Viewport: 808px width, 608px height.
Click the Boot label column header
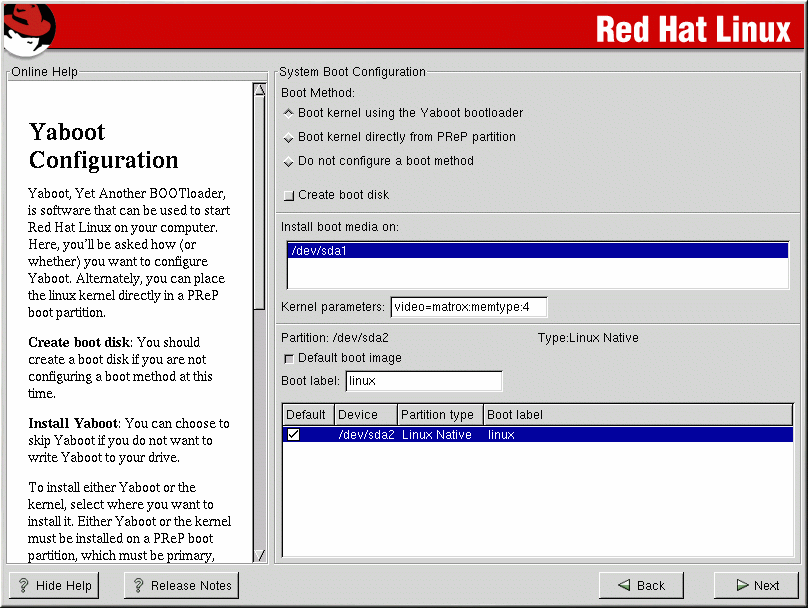click(636, 415)
